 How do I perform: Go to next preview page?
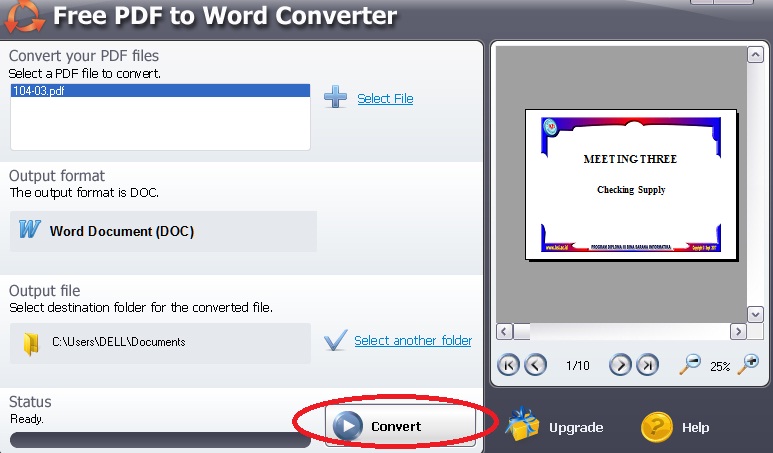(x=620, y=365)
